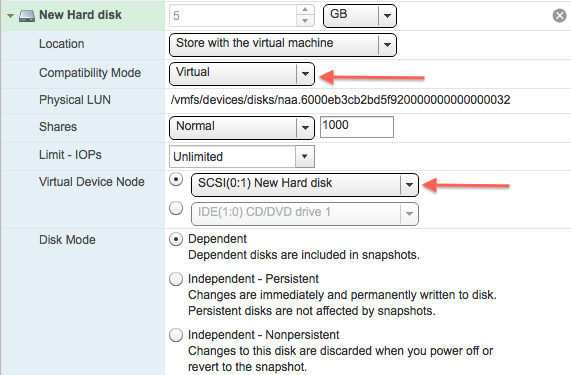Collapse the New Hard disk section arrow
The height and width of the screenshot is (375, 571).
[x=11, y=16]
